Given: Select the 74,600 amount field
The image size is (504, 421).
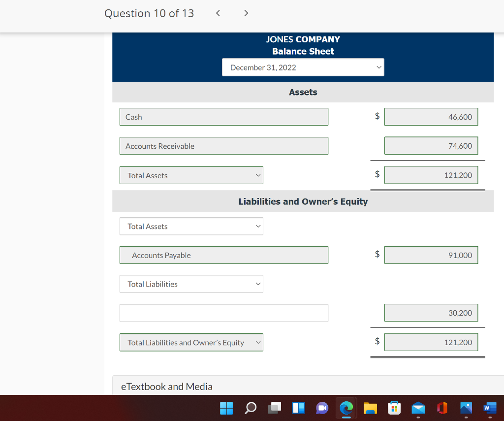Looking at the screenshot, I should (431, 146).
